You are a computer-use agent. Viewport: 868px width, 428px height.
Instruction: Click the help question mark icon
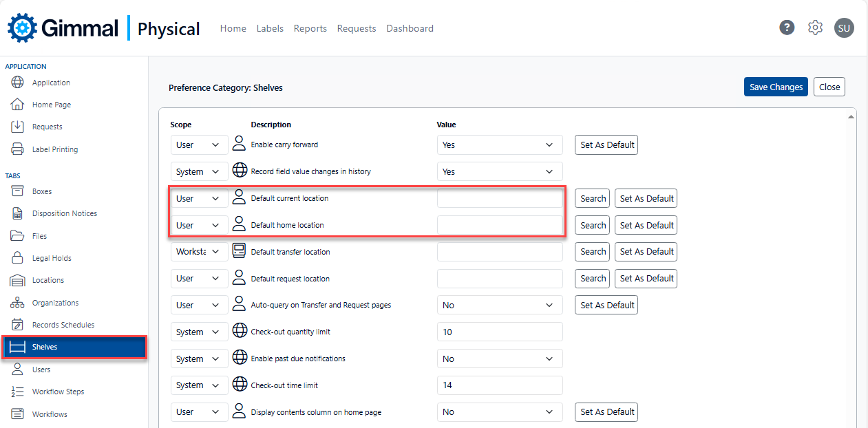click(x=787, y=28)
